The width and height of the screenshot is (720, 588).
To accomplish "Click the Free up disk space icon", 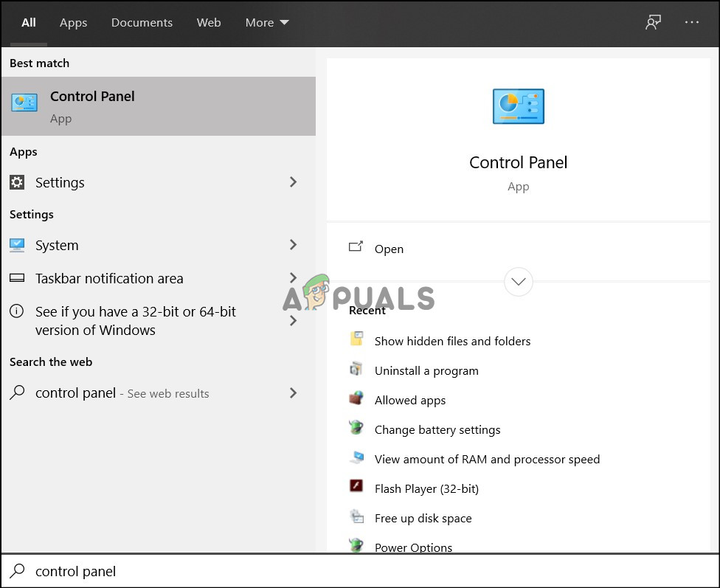I will pos(356,516).
